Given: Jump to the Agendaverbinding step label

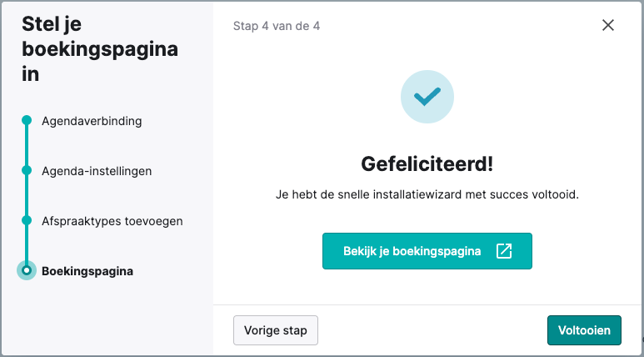Looking at the screenshot, I should [92, 121].
